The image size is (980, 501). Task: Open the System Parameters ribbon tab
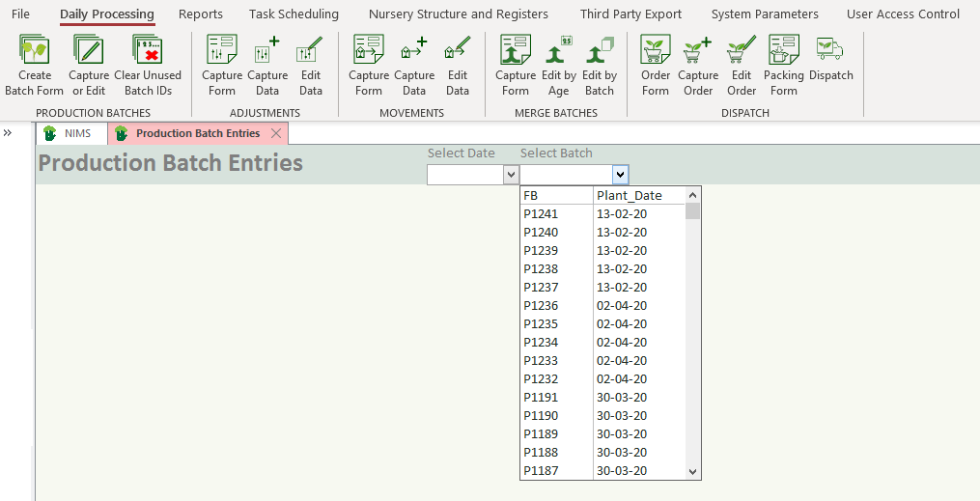pyautogui.click(x=764, y=14)
